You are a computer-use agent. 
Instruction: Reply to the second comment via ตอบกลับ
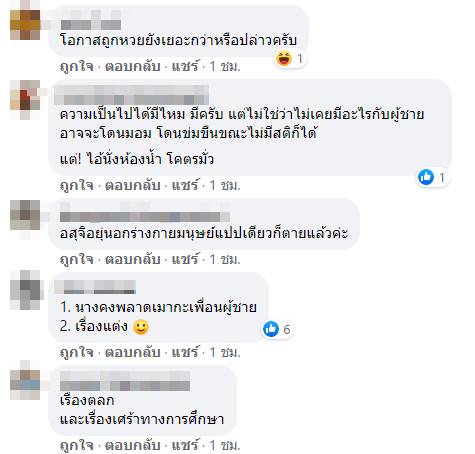[133, 185]
